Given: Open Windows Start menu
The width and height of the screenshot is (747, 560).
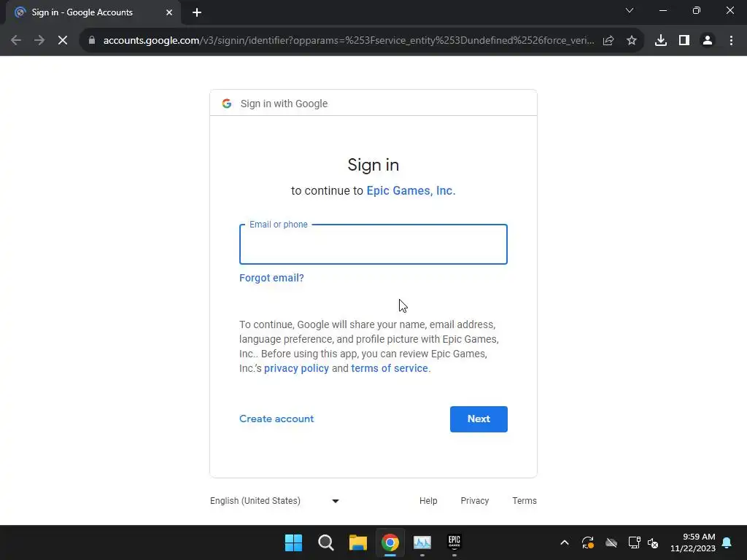Looking at the screenshot, I should coord(293,542).
